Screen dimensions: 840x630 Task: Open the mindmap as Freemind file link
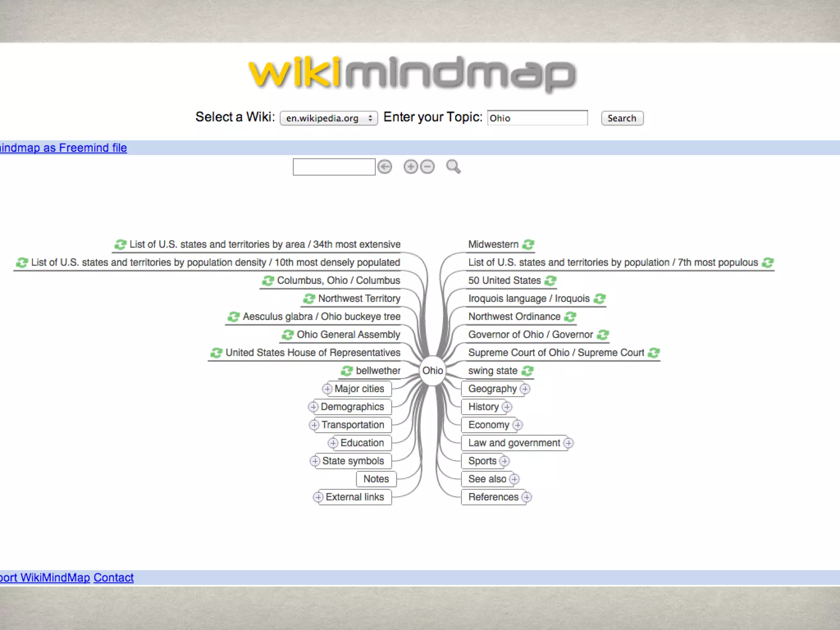(63, 148)
